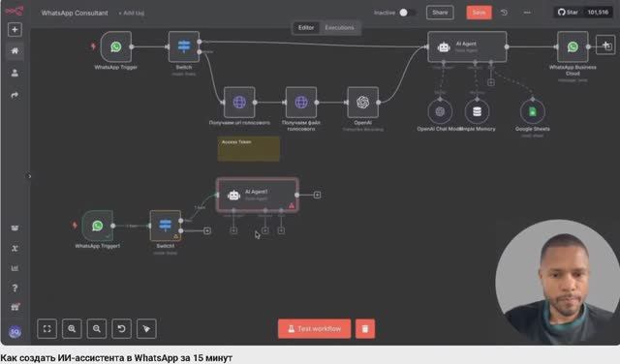Select the WhatsApp Trigger1 node
Viewport: 620px width, 364px height.
[98, 226]
